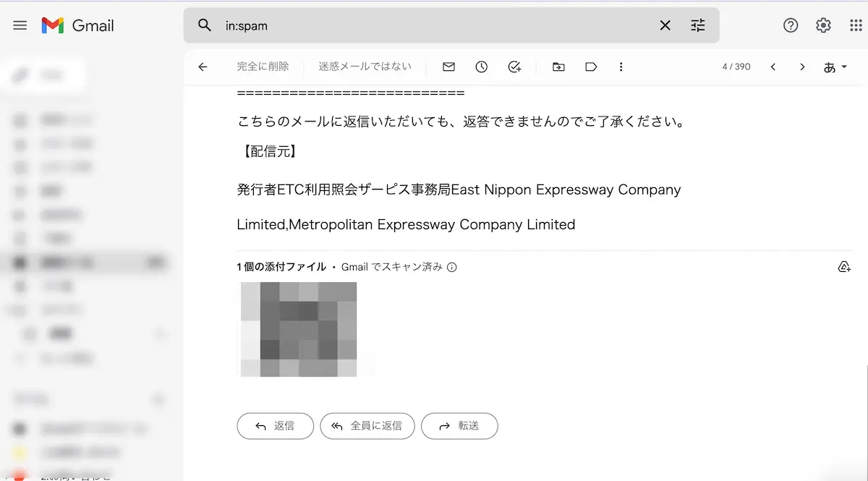This screenshot has height=481, width=868.
Task: Open the Settings gear
Action: [x=823, y=25]
